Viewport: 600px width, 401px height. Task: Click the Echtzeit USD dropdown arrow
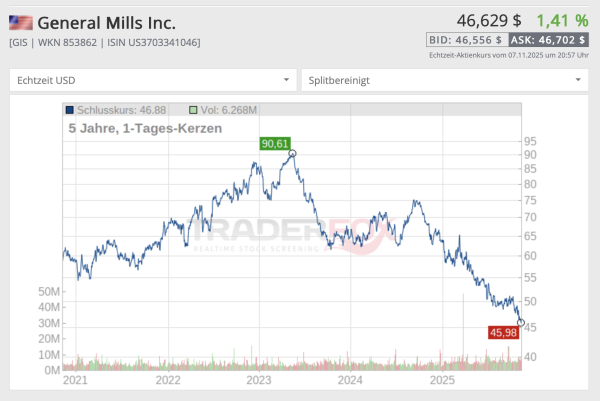(286, 79)
